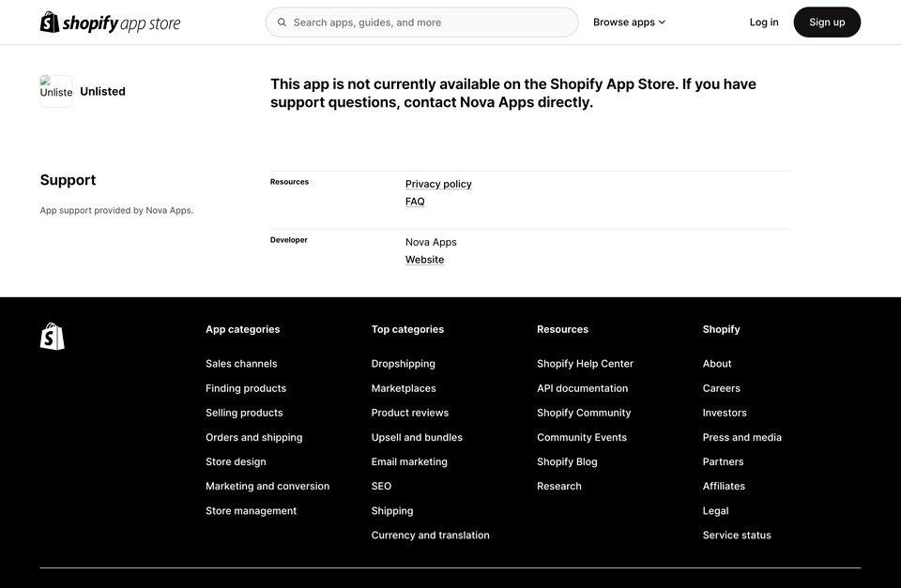View Service status page
This screenshot has height=588, width=901.
tap(737, 535)
